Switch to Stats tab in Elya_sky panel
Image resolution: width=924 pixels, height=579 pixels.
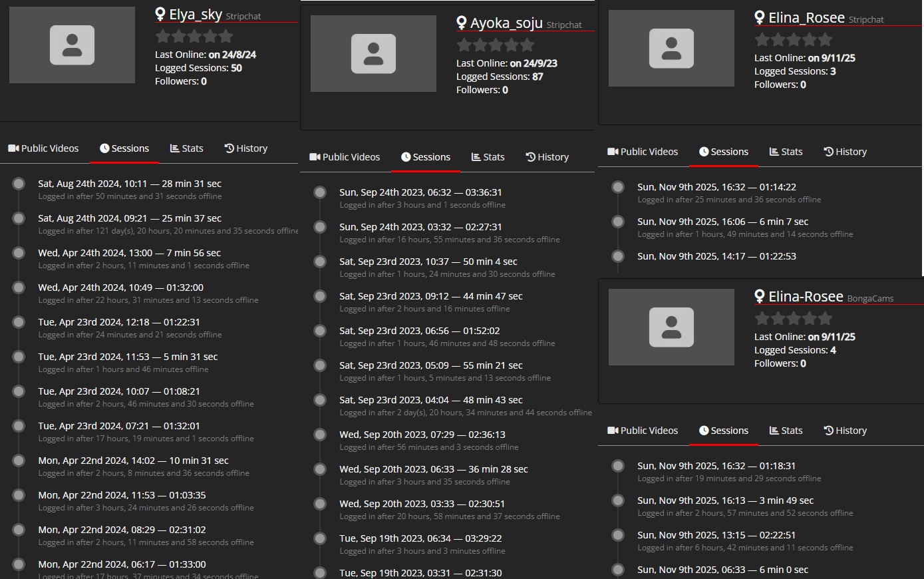187,148
